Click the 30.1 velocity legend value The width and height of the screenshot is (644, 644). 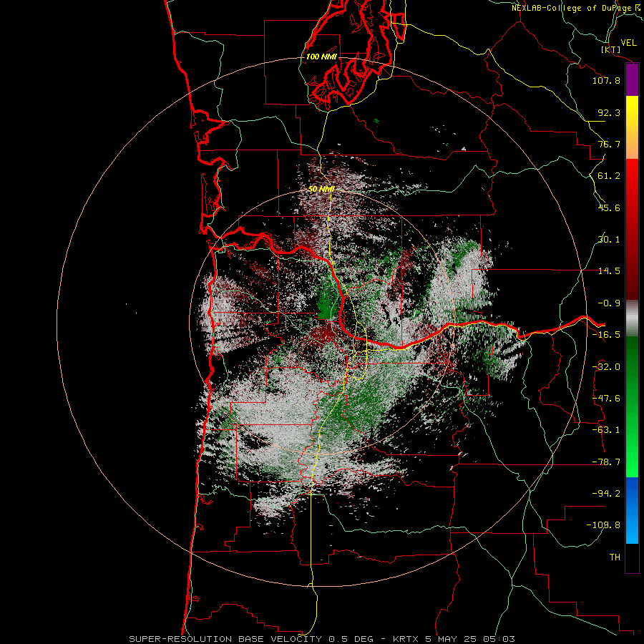click(x=609, y=240)
